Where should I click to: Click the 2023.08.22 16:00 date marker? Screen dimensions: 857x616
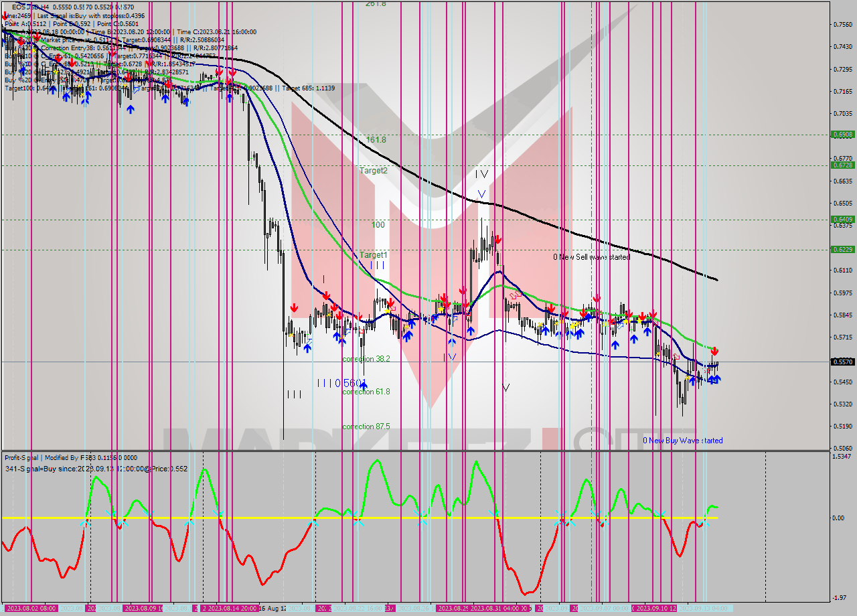(359, 608)
